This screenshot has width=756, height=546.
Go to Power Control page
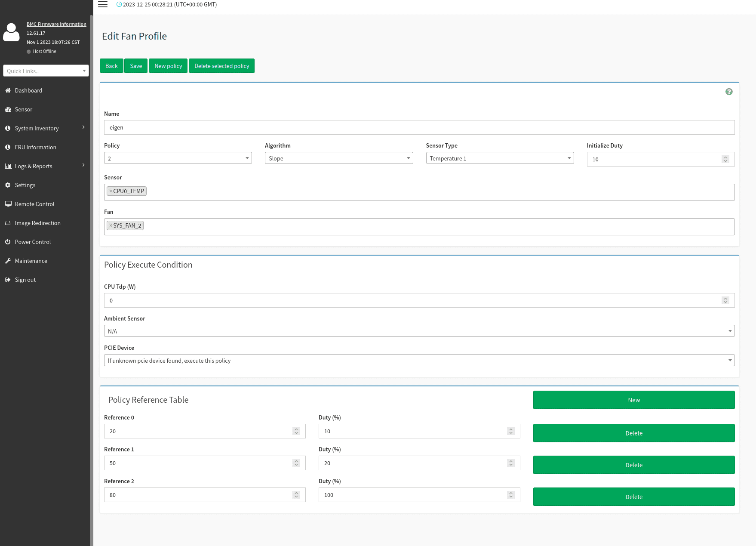click(x=33, y=242)
